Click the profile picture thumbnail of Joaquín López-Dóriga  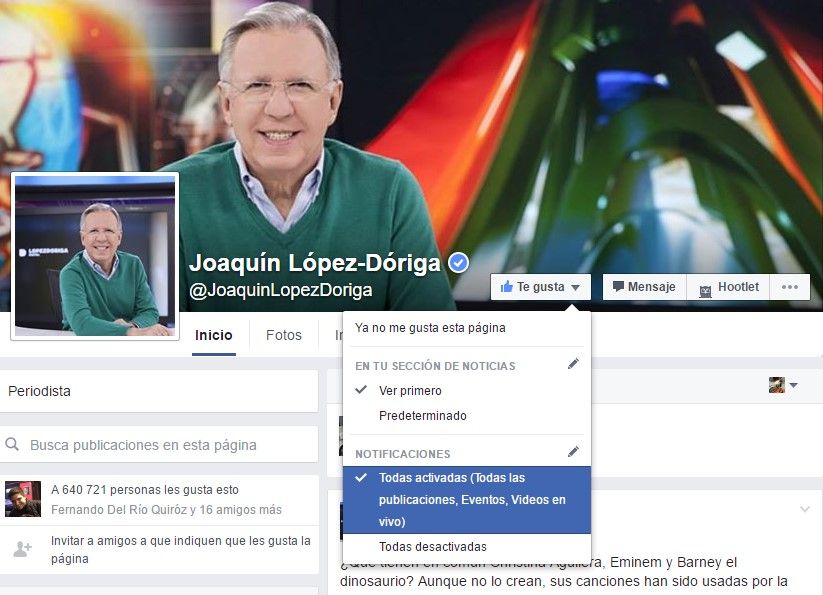[x=94, y=255]
